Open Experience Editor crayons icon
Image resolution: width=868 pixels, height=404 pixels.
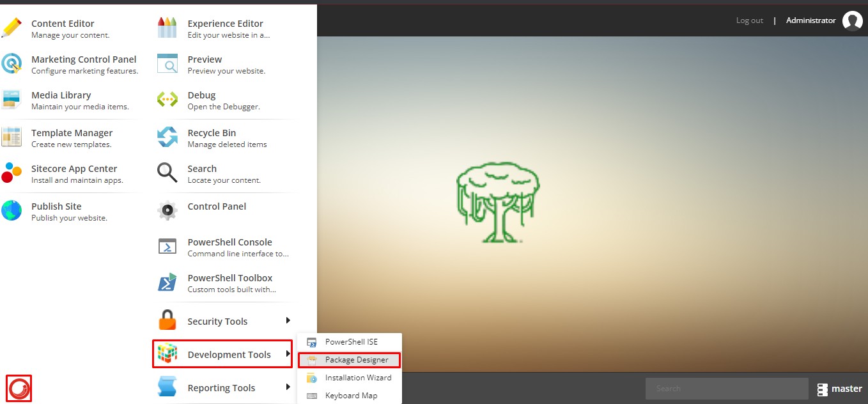coord(167,29)
